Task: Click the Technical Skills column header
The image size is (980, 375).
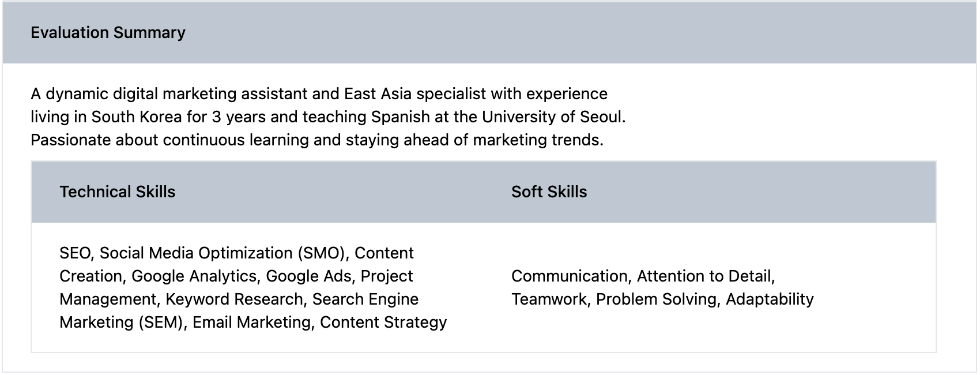Action: pos(117,192)
